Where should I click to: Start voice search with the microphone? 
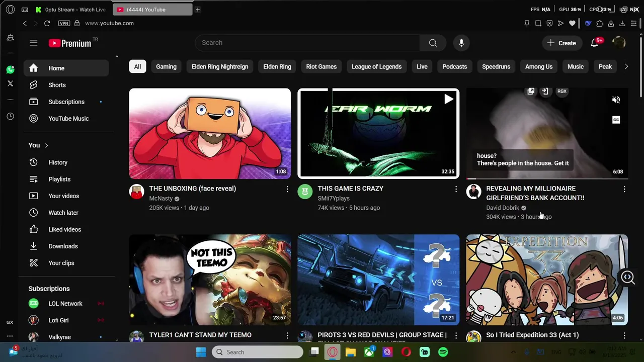click(461, 43)
